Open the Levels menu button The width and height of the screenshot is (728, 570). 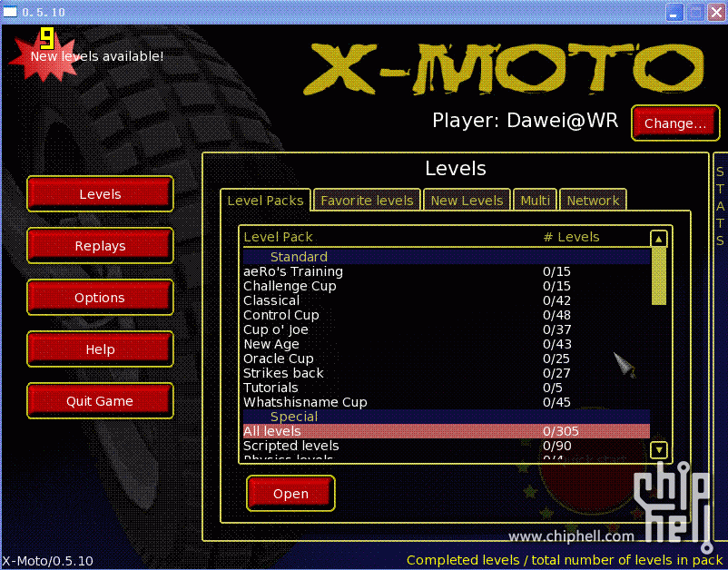point(100,194)
